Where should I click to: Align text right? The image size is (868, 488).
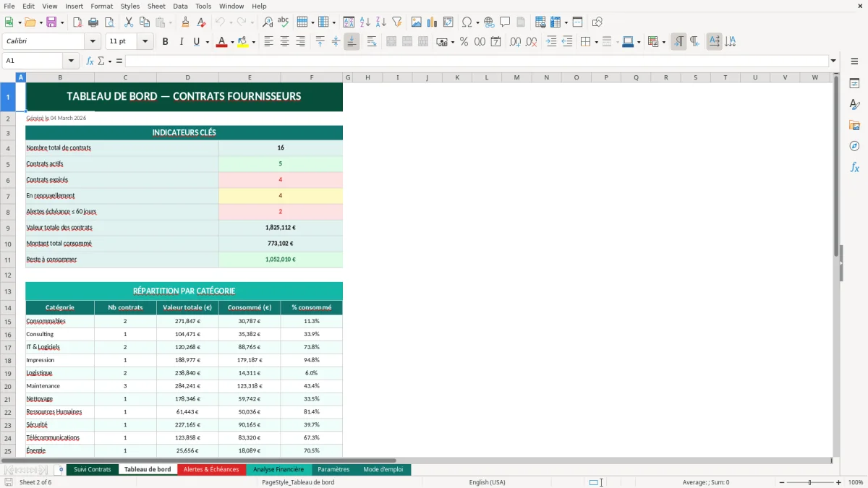pyautogui.click(x=300, y=42)
